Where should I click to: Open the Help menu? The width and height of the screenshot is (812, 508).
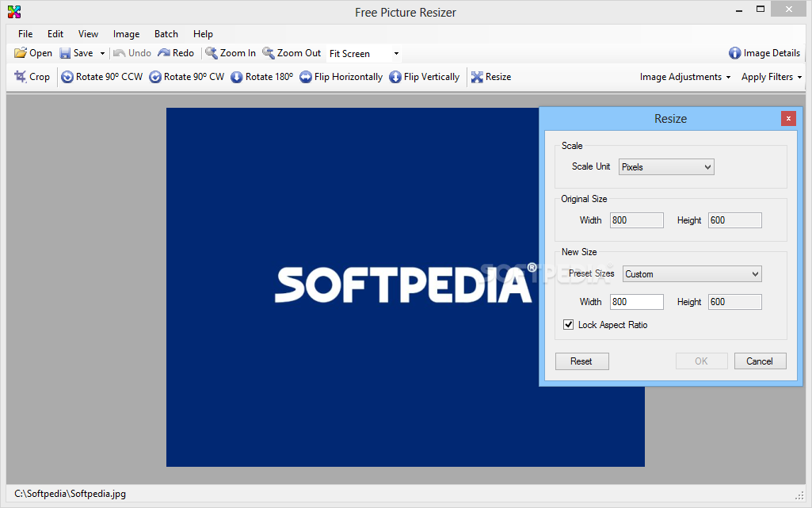pyautogui.click(x=203, y=33)
